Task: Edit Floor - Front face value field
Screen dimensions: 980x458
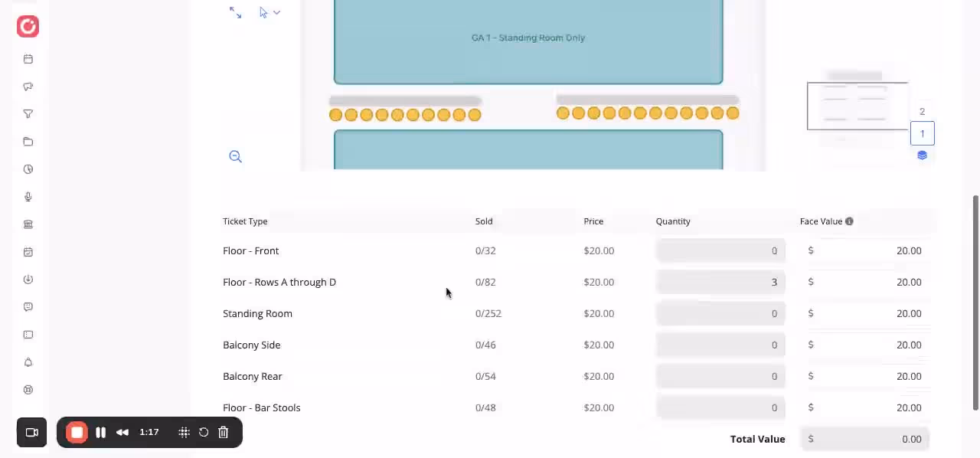Action: (x=865, y=250)
